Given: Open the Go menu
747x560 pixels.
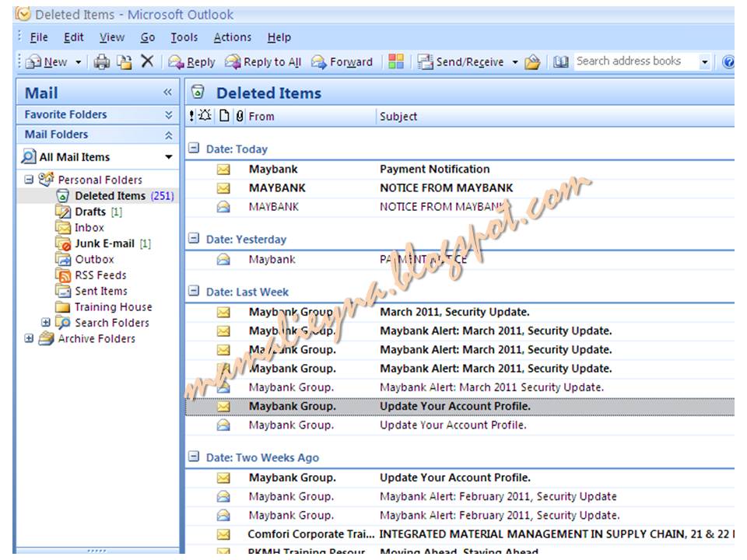Looking at the screenshot, I should (148, 37).
